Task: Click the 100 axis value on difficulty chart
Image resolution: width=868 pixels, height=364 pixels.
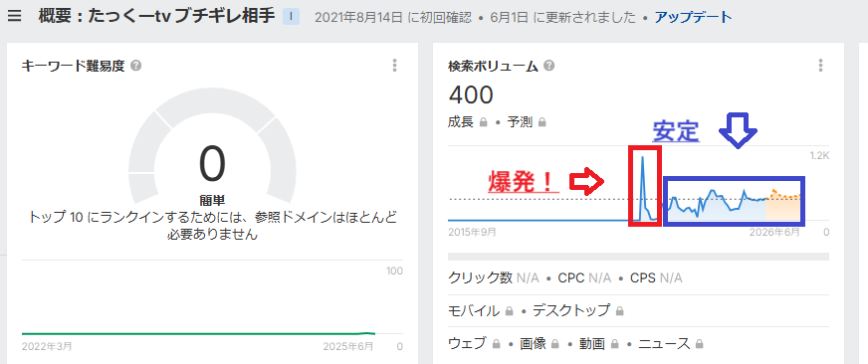Action: pyautogui.click(x=395, y=271)
